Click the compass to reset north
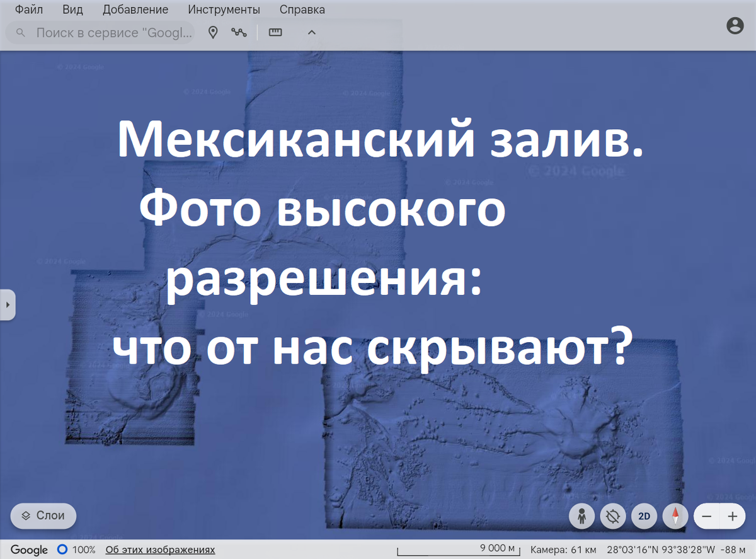Screen dimensions: 756x559 click(x=675, y=516)
